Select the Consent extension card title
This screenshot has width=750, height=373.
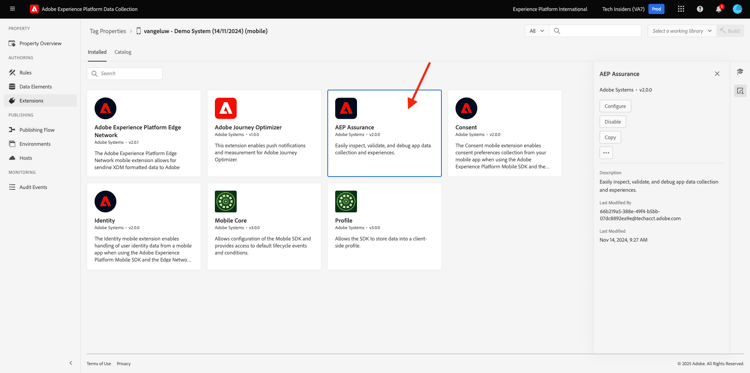[466, 128]
